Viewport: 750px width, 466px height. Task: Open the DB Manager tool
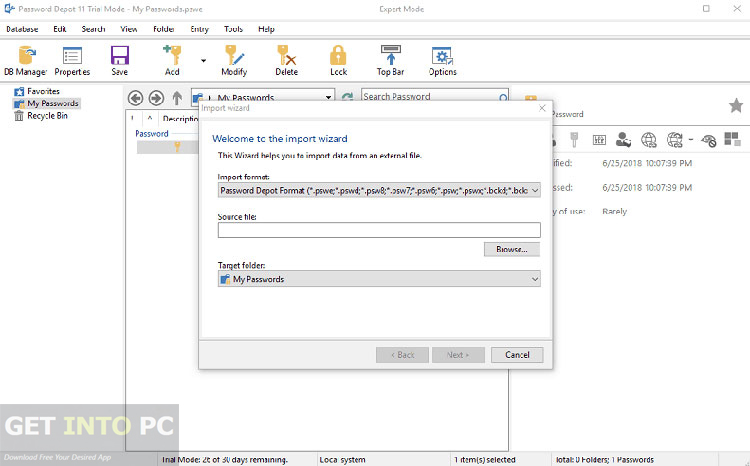pos(26,61)
